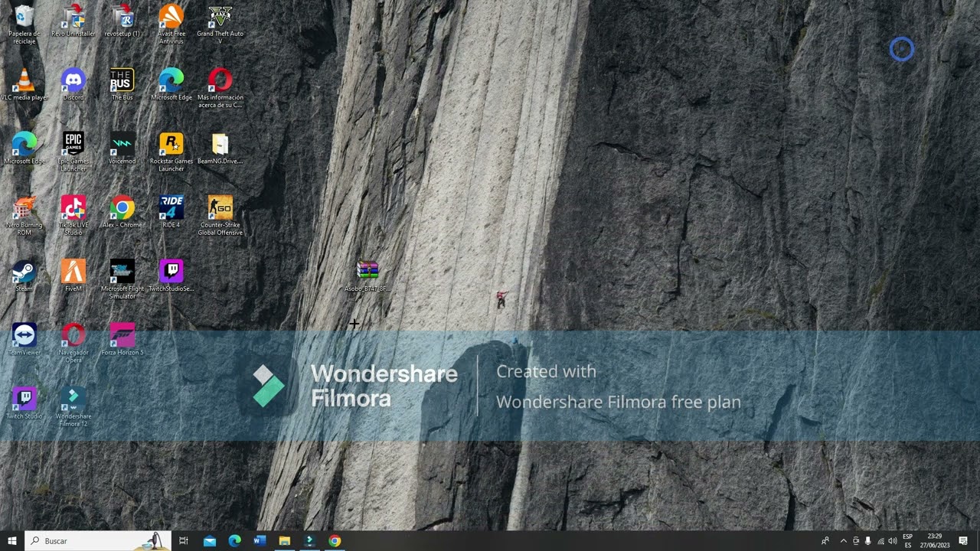
Task: Select the Papelera de reciclaje desktop icon
Action: [x=24, y=24]
